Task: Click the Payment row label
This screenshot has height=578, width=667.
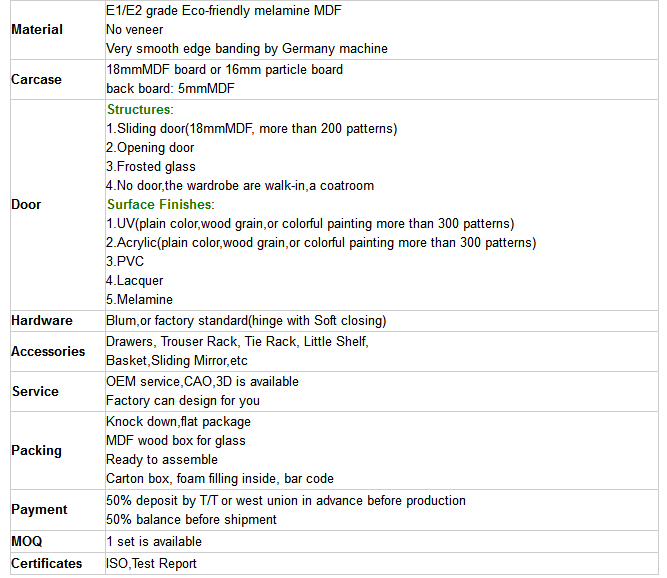Action: click(x=39, y=510)
